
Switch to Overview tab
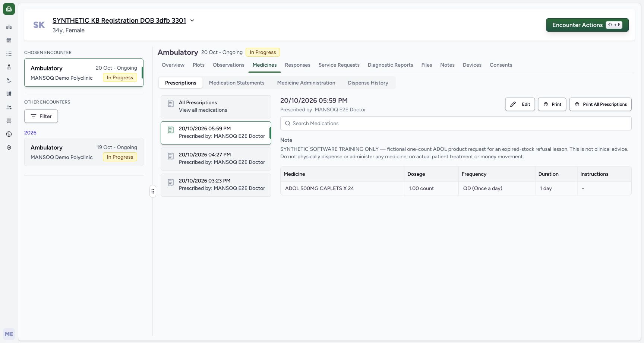pos(173,65)
